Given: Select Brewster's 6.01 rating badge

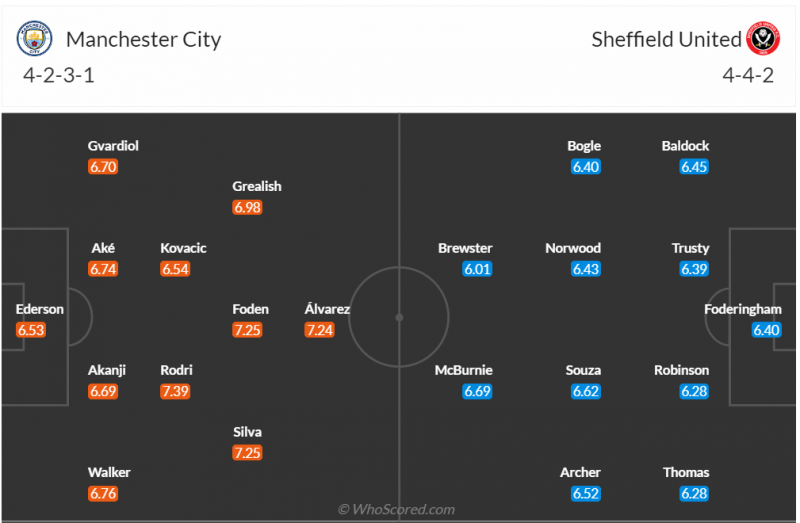Looking at the screenshot, I should coord(477,269).
